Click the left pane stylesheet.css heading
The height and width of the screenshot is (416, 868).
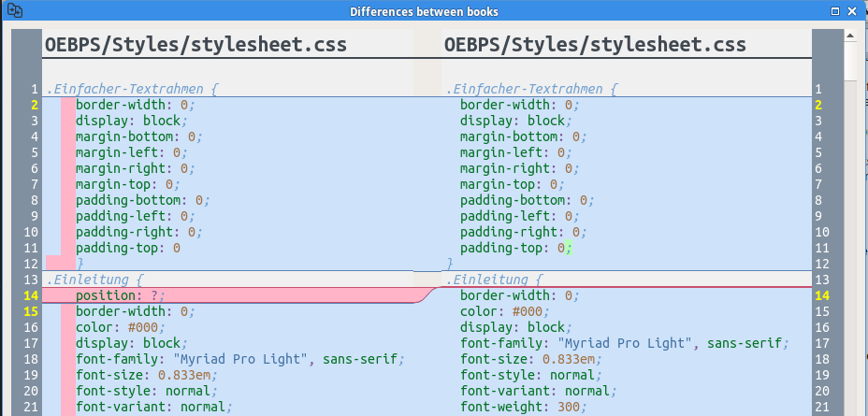[195, 45]
